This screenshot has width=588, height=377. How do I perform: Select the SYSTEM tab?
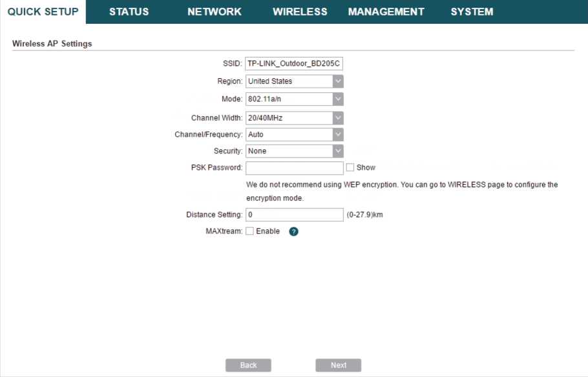tap(472, 12)
